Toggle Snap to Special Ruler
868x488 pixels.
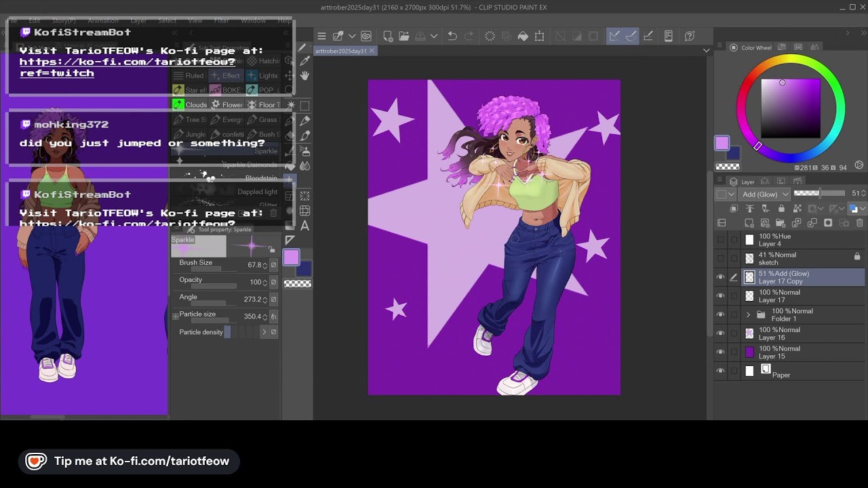click(x=631, y=36)
